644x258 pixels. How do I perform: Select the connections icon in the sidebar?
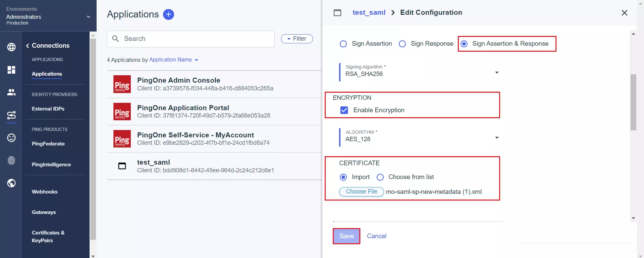coord(11,115)
